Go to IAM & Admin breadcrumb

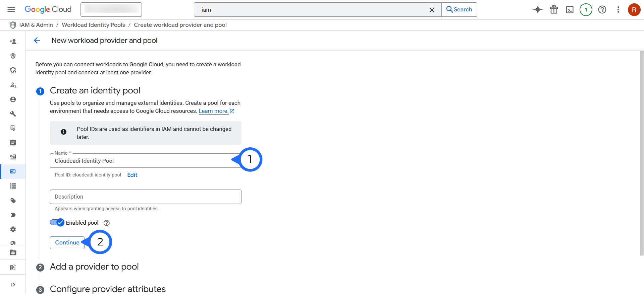click(36, 25)
